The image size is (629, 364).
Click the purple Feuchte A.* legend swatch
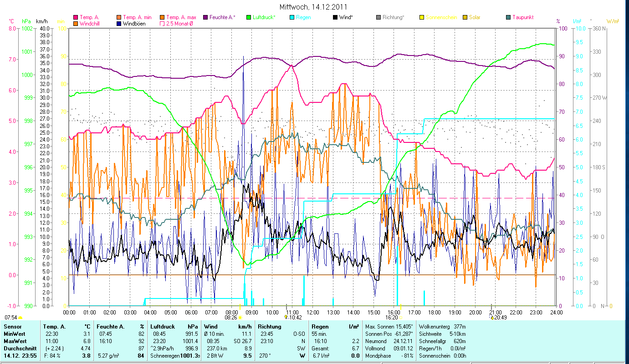[x=205, y=17]
